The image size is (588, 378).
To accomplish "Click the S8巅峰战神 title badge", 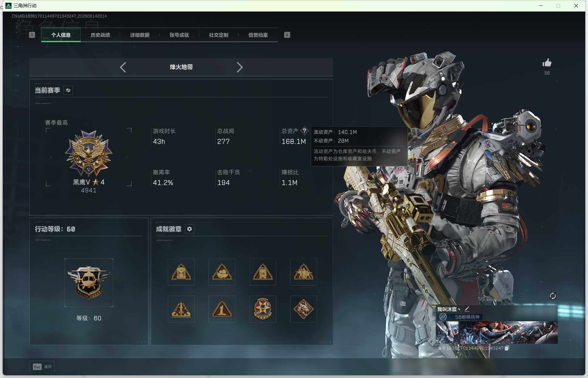I will click(x=460, y=317).
